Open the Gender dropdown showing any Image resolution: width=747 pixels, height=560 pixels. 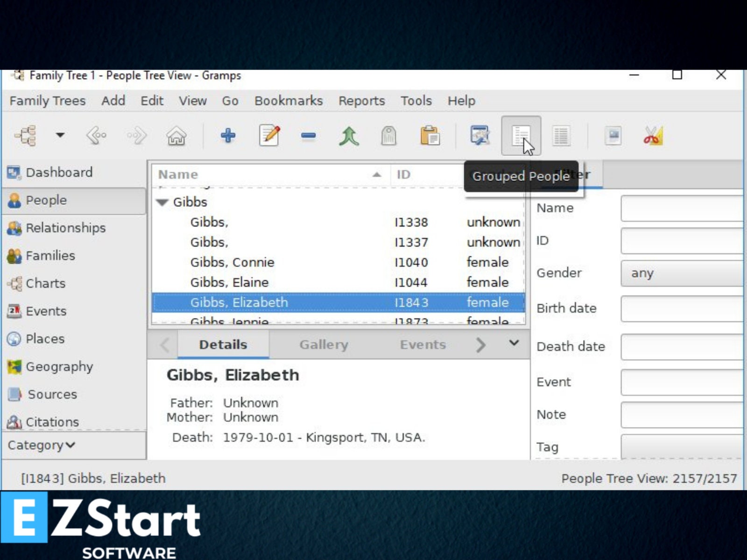coord(682,273)
